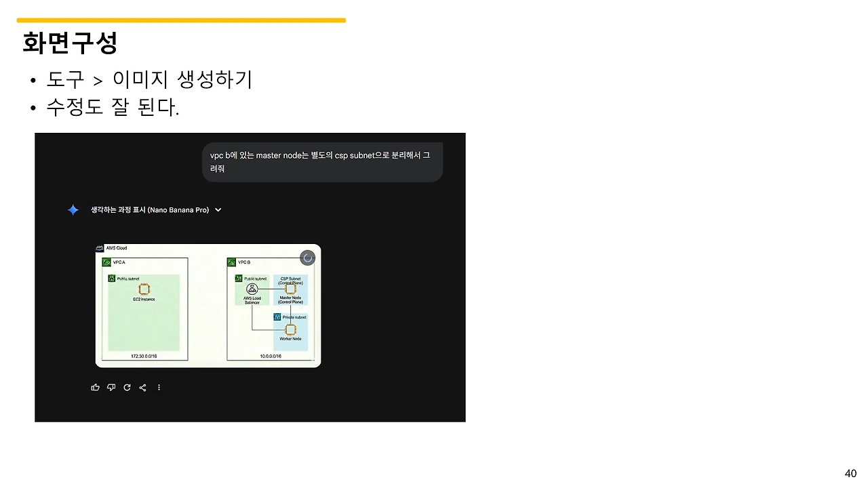The image size is (868, 488).
Task: Click the user prompt bubble about csp subnet
Action: point(322,161)
